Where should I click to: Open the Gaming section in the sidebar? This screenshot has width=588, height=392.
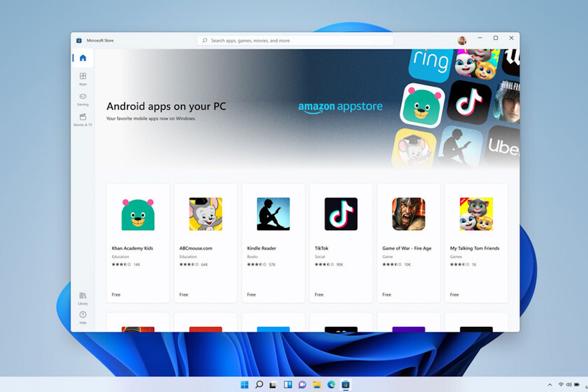tap(83, 99)
